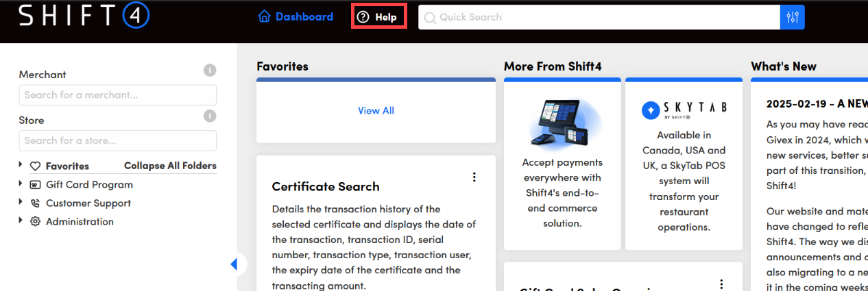Click the Administration gear icon
The image size is (868, 291).
coord(36,222)
